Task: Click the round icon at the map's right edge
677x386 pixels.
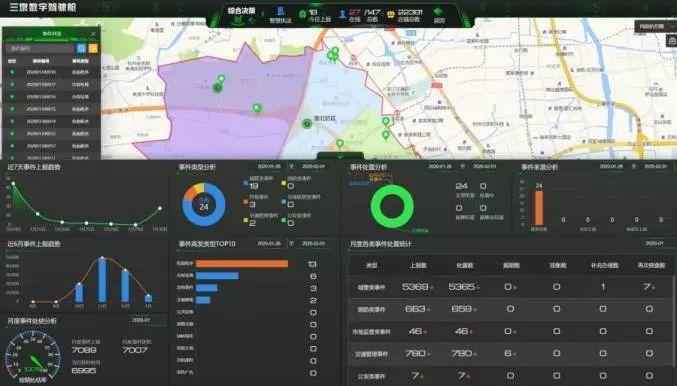Action: [672, 41]
